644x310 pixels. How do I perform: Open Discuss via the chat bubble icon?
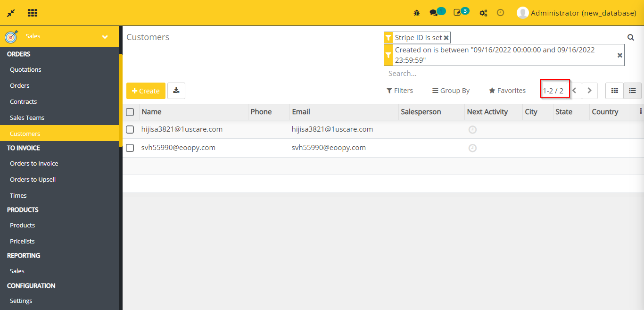coord(433,13)
